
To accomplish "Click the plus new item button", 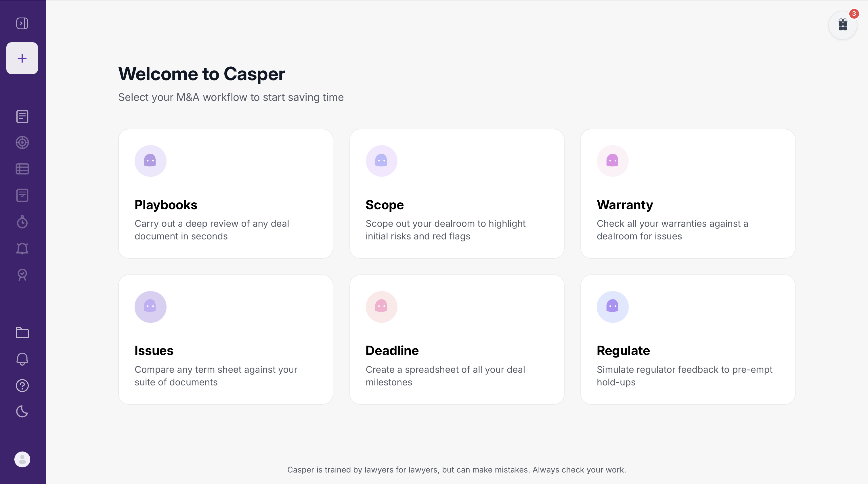I will tap(22, 58).
